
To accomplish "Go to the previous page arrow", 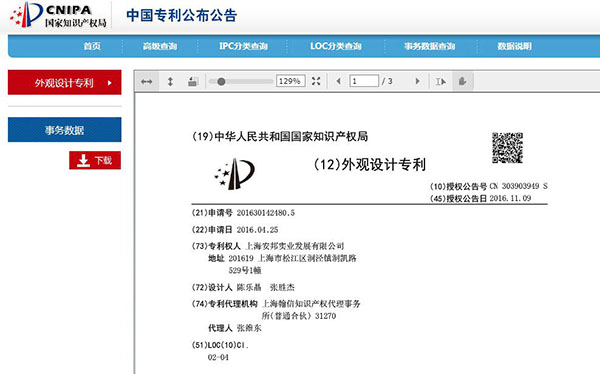I will pyautogui.click(x=338, y=81).
